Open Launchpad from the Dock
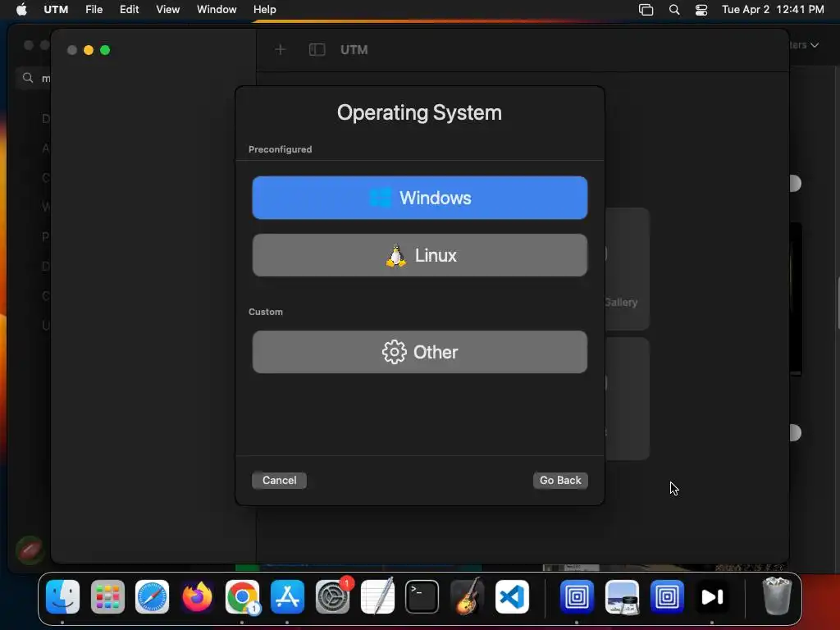 tap(107, 597)
